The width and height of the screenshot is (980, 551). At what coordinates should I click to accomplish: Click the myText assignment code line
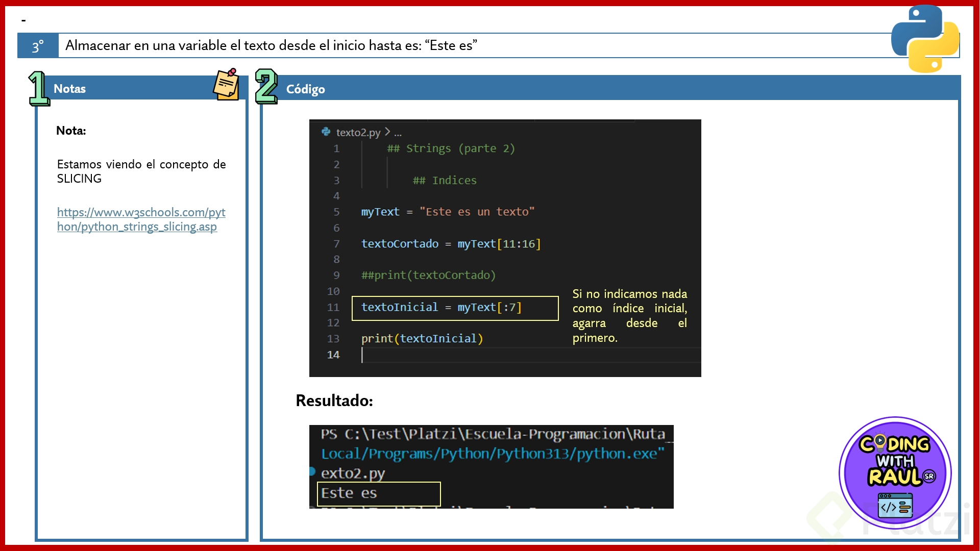[x=447, y=212]
